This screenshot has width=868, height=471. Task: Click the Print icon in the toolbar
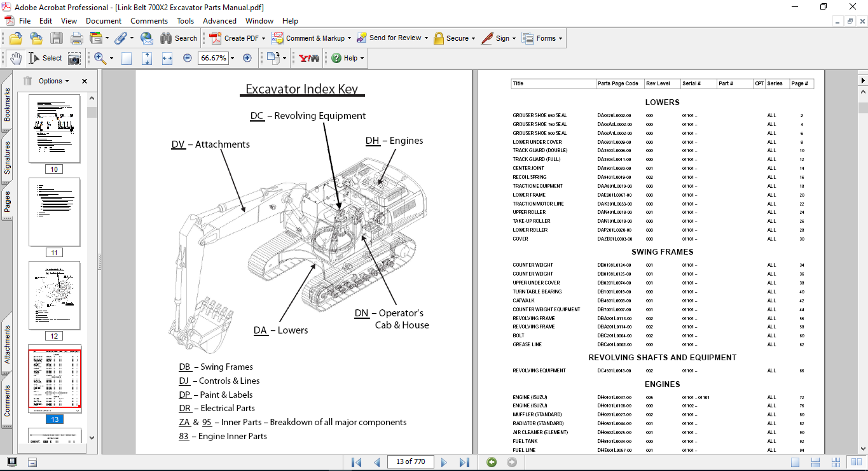[76, 38]
